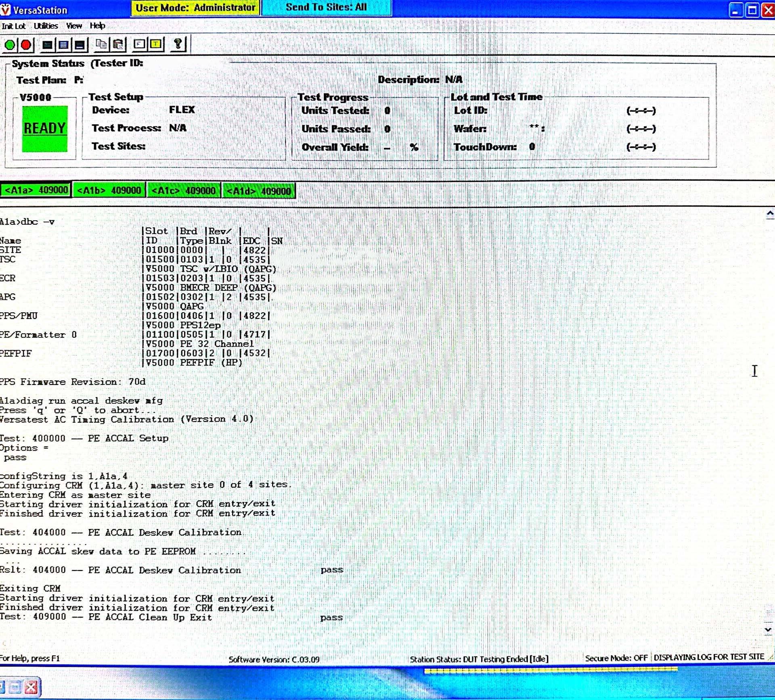Click the blue lined list toolbar icon
775x700 pixels.
click(63, 45)
